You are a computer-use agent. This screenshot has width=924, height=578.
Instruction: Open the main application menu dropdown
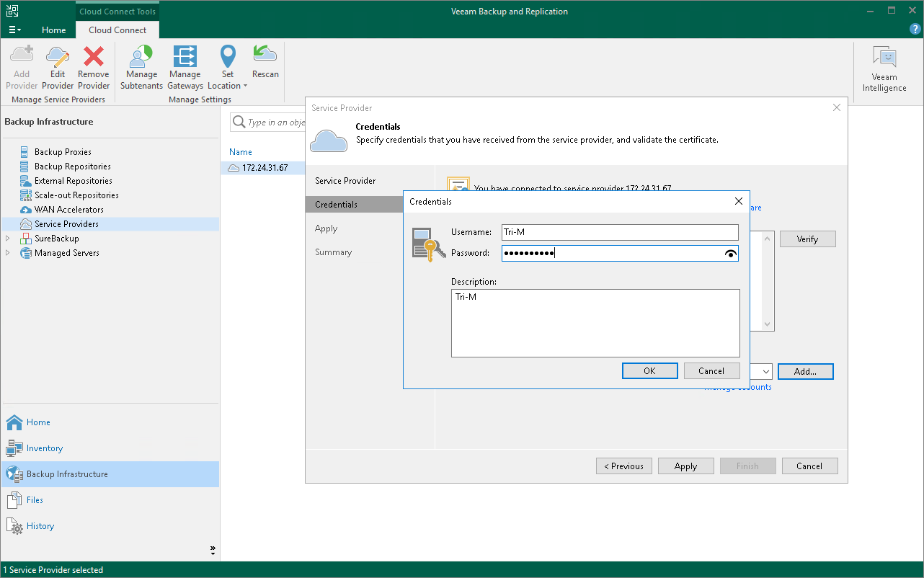tap(14, 30)
